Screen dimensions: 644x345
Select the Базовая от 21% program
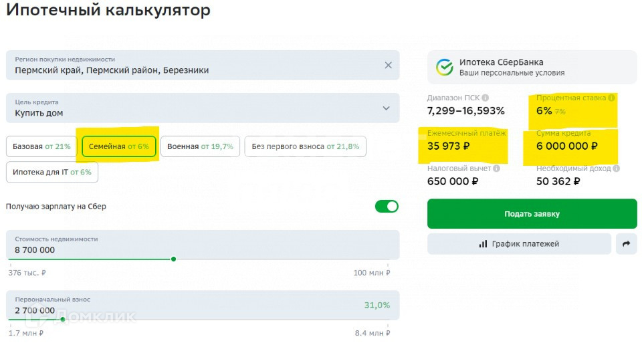click(41, 146)
